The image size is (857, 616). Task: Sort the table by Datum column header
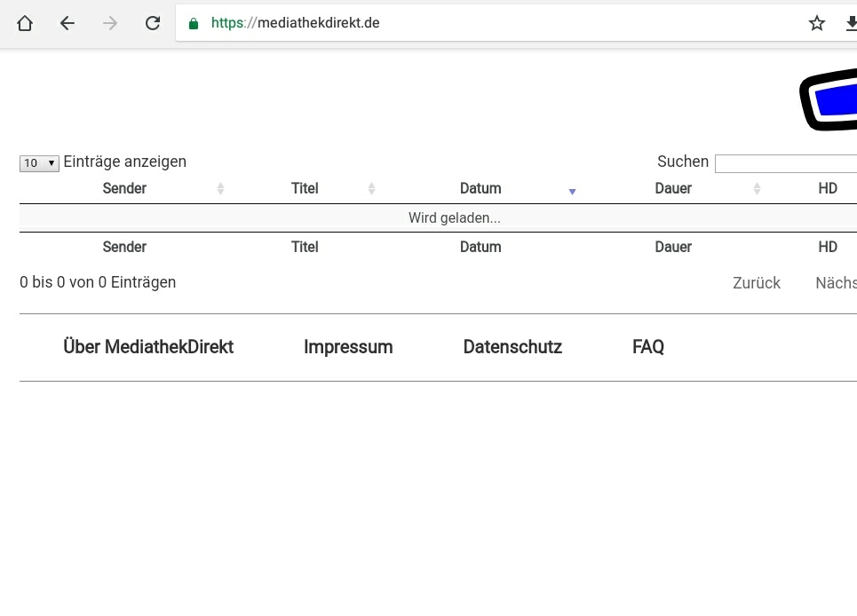(x=480, y=188)
